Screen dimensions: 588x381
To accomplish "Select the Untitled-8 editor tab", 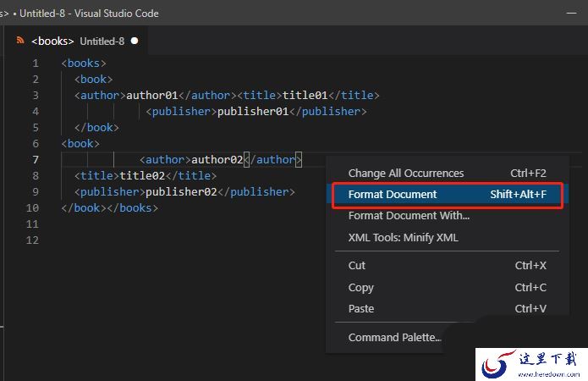I will (x=78, y=41).
